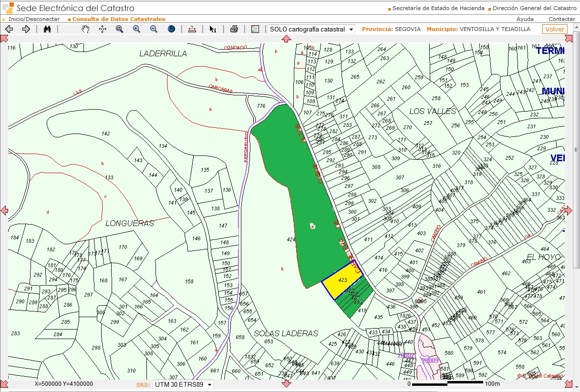The height and width of the screenshot is (392, 580).
Task: Click the yellow highlighted parcel 423
Action: [342, 281]
